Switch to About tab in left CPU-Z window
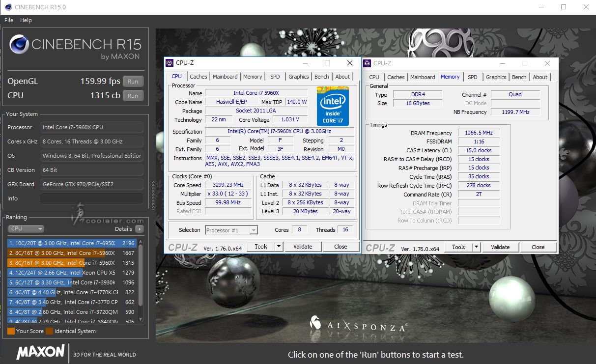This screenshot has width=596, height=364. 342,77
